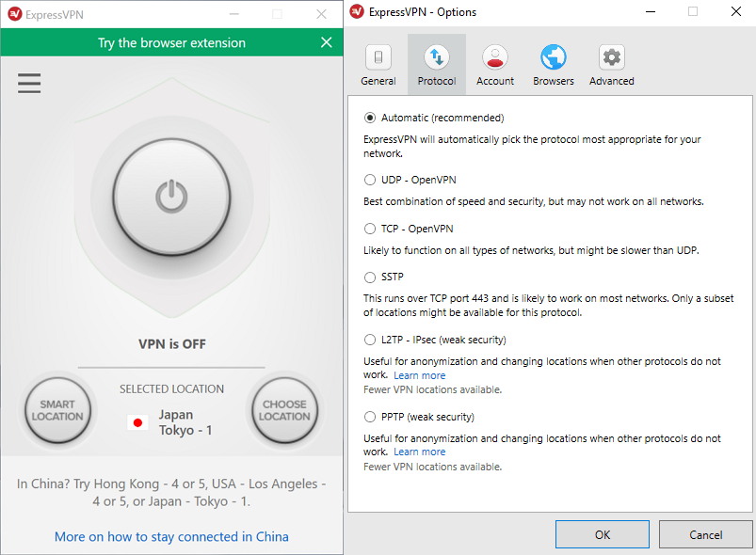Viewport: 756px width, 555px height.
Task: Click the Japan flag icon
Action: point(137,422)
